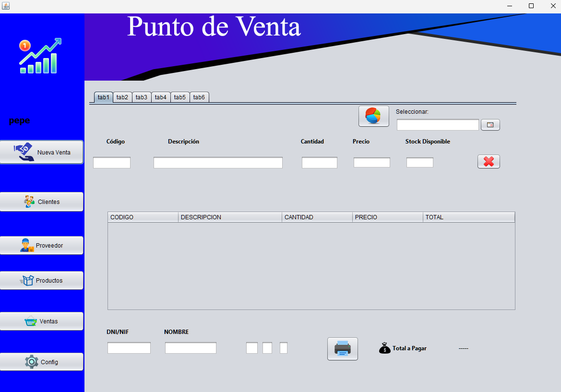Click the red X delete button

(489, 162)
